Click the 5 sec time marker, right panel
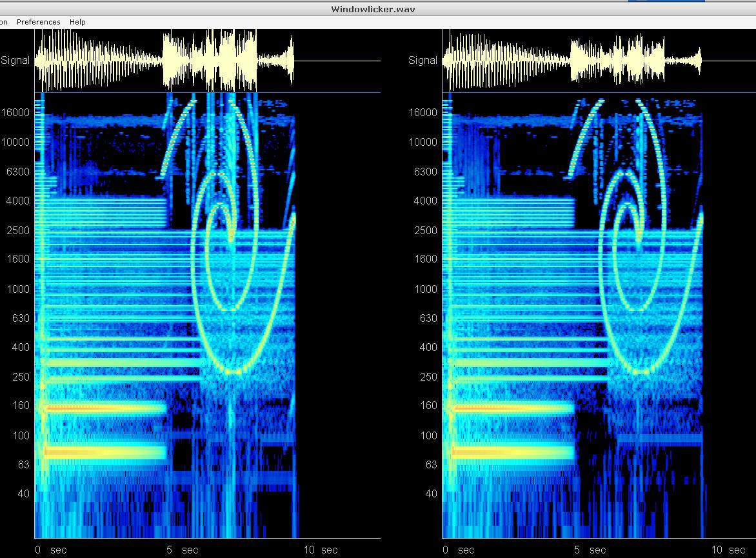Image resolution: width=756 pixels, height=558 pixels. [590, 550]
